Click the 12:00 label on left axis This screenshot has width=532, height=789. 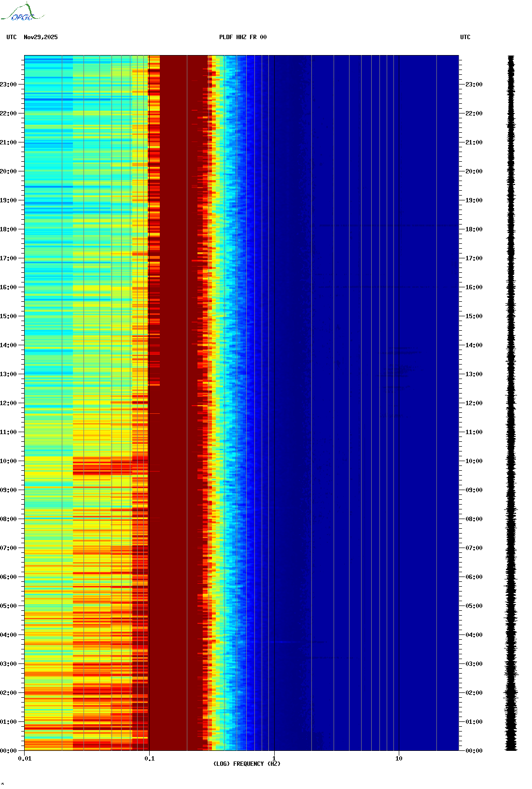(8, 403)
